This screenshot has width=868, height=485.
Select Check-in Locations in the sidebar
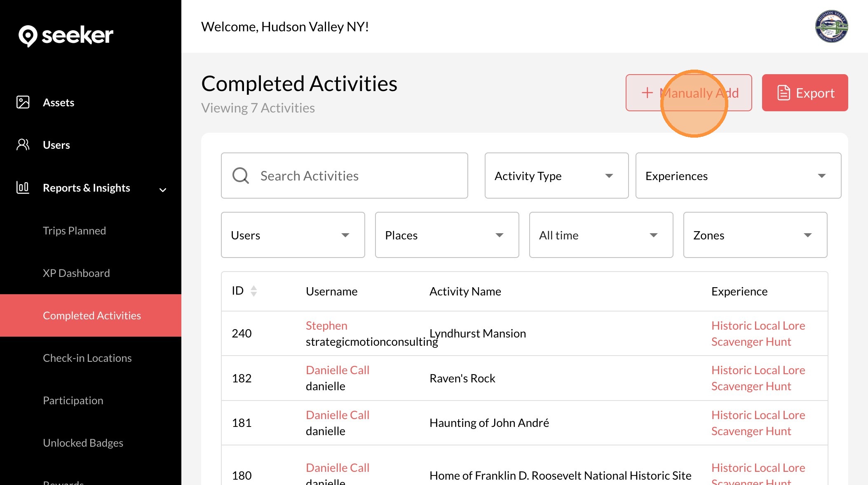(x=87, y=358)
